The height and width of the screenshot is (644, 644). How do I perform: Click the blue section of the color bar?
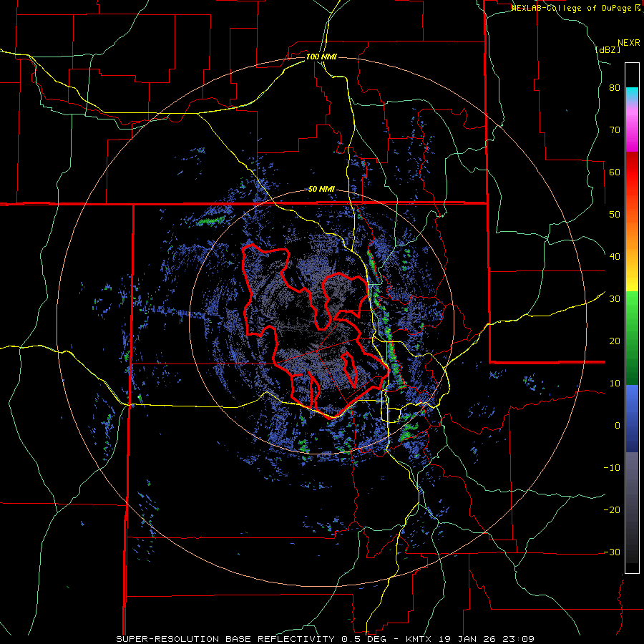(x=632, y=419)
